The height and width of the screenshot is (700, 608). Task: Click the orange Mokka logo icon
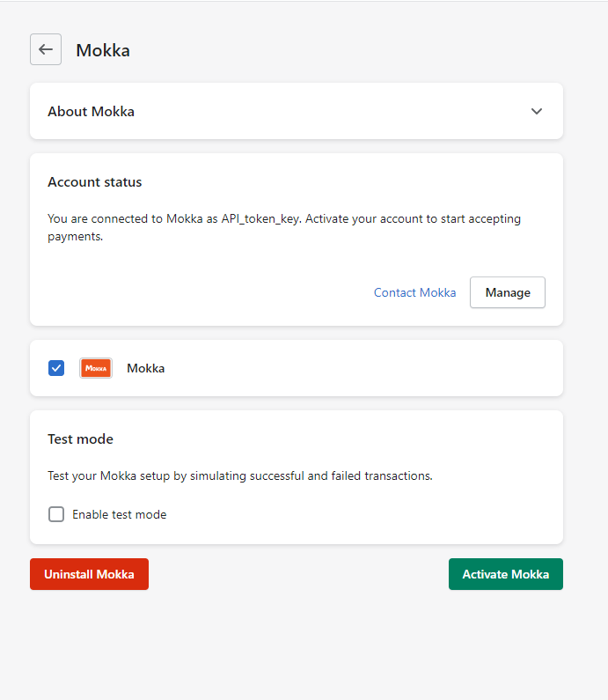pyautogui.click(x=95, y=368)
